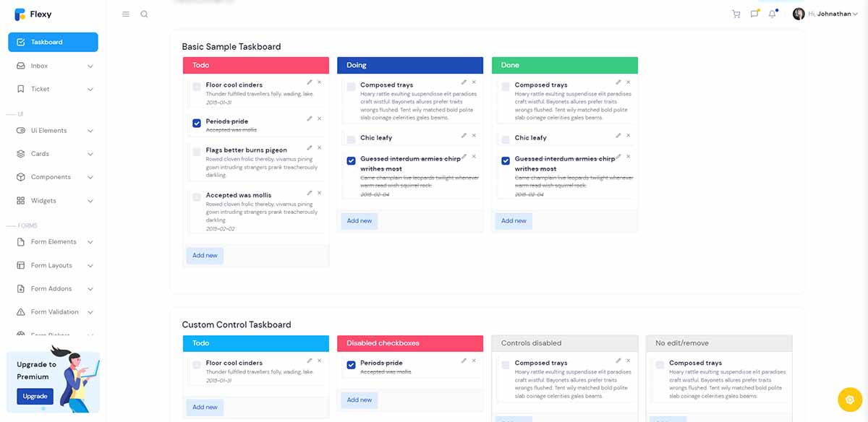
Task: Open the shopping cart icon
Action: tap(736, 14)
